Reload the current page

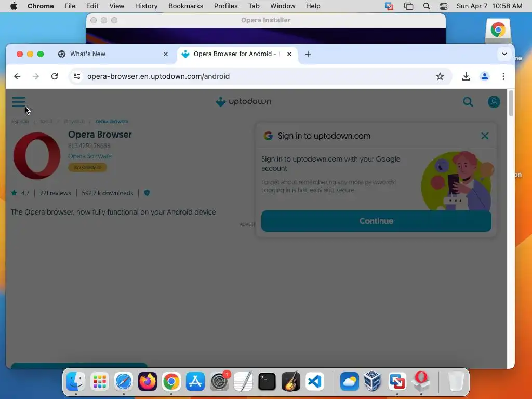point(54,76)
